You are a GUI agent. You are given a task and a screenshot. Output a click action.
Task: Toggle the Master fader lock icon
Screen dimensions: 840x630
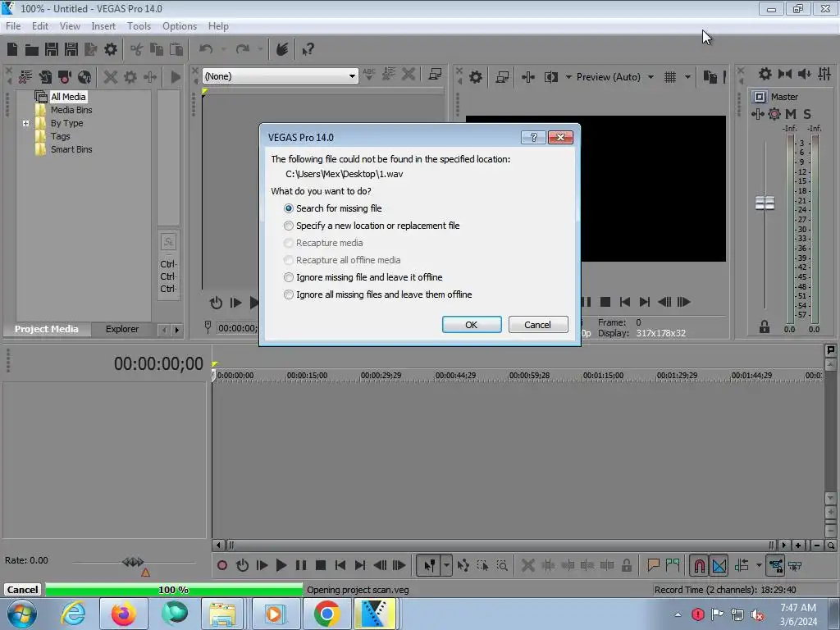[x=765, y=326]
